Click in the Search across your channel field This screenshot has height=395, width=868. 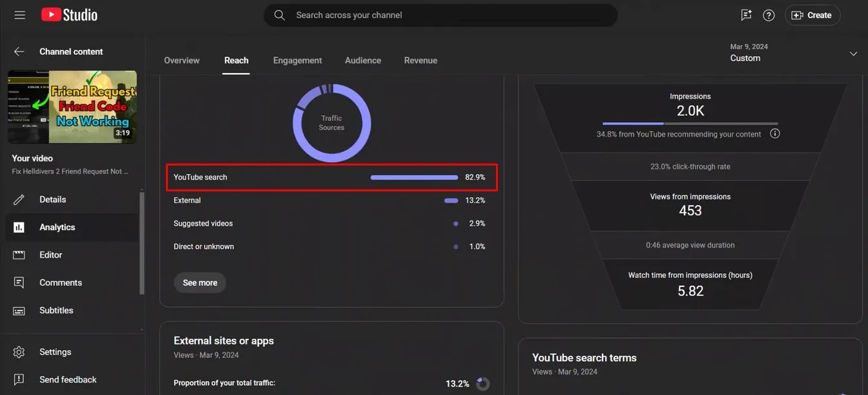[440, 15]
